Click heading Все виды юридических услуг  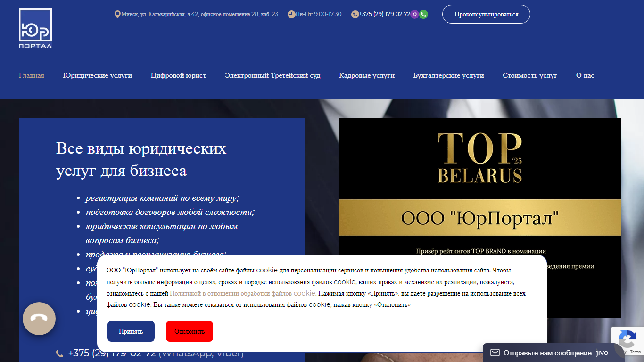coord(141,159)
